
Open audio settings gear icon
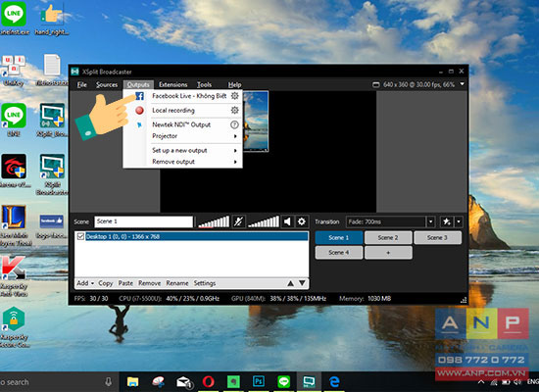coord(302,221)
